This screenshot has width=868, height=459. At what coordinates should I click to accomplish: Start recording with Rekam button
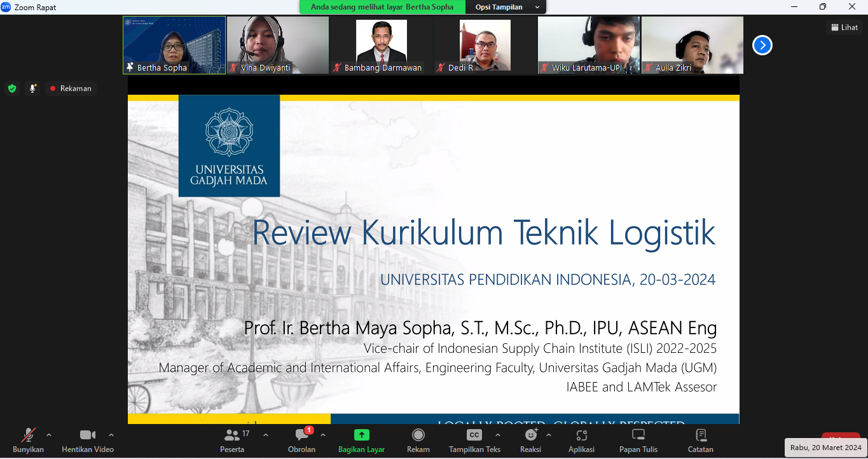[x=418, y=441]
